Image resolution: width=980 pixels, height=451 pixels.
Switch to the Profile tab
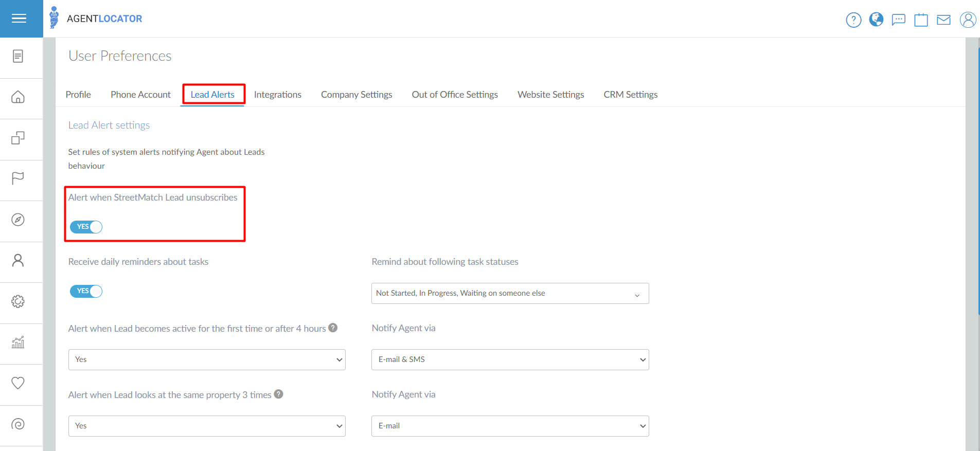78,95
